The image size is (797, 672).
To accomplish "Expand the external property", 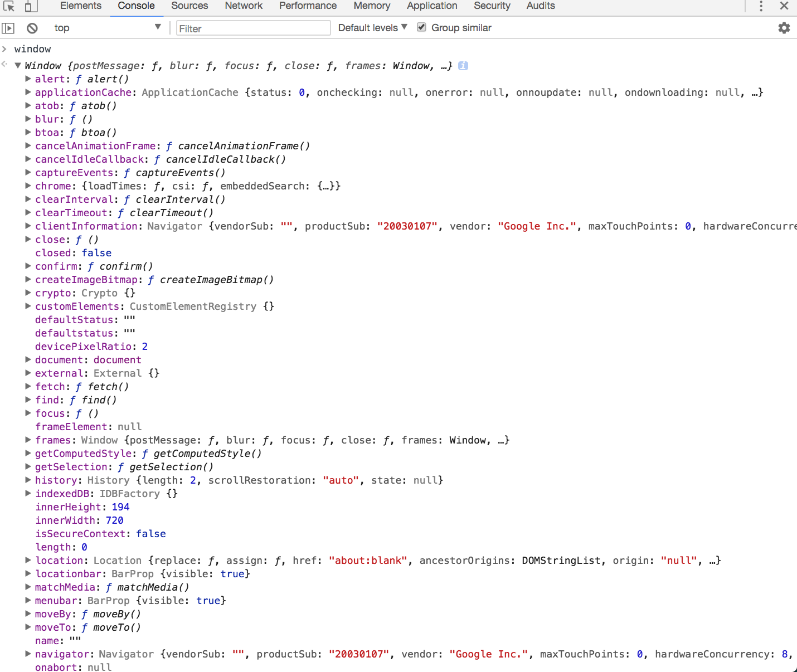I will point(28,373).
